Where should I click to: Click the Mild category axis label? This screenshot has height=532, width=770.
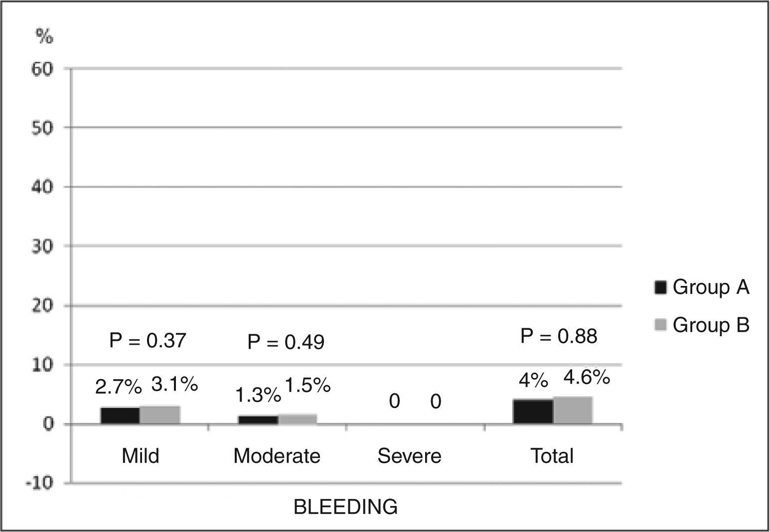(x=141, y=456)
